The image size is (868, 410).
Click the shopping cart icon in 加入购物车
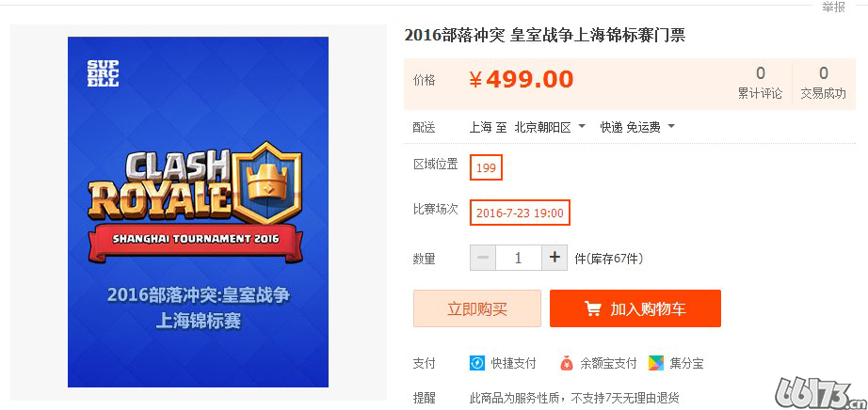point(592,308)
